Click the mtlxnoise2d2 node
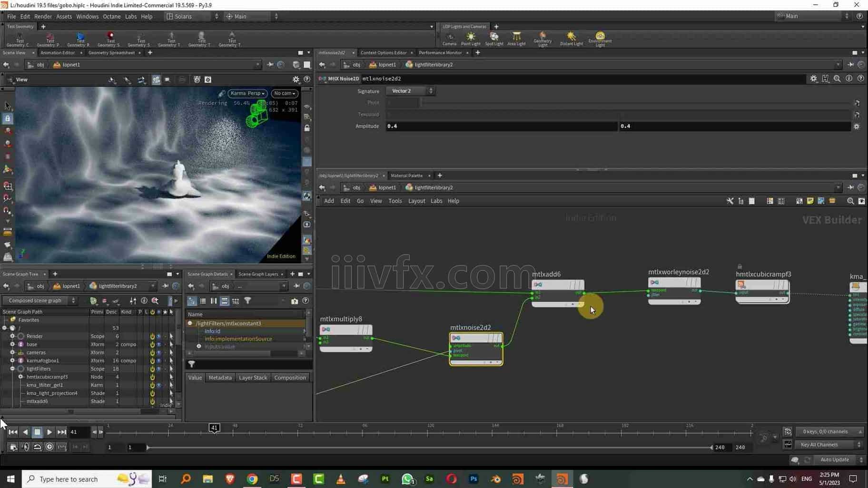 point(476,349)
